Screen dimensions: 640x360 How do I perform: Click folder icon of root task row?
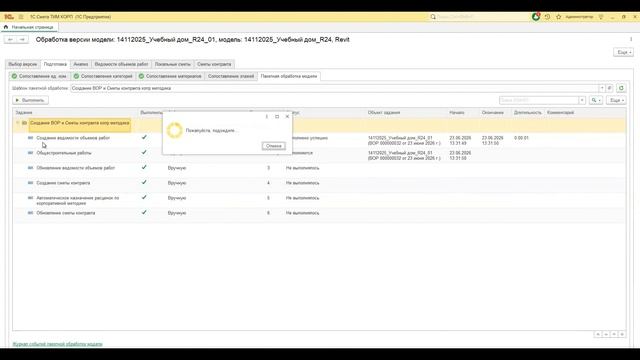click(x=24, y=123)
